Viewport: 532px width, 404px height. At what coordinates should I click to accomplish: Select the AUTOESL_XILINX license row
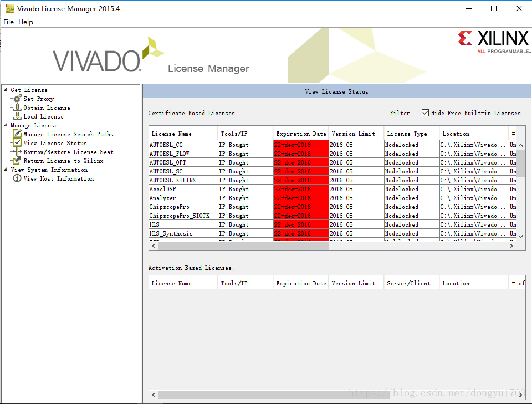(x=333, y=180)
